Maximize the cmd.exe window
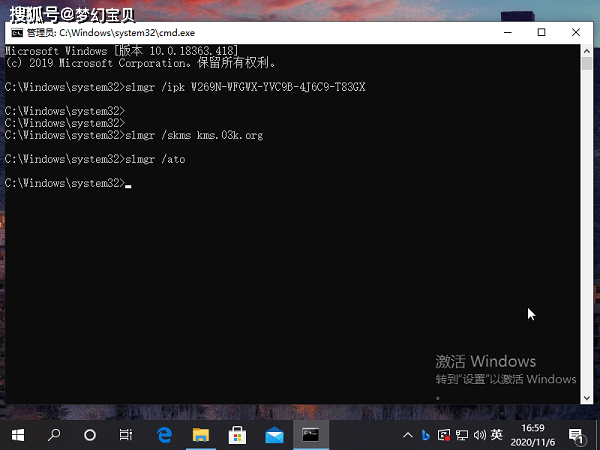 pyautogui.click(x=541, y=33)
